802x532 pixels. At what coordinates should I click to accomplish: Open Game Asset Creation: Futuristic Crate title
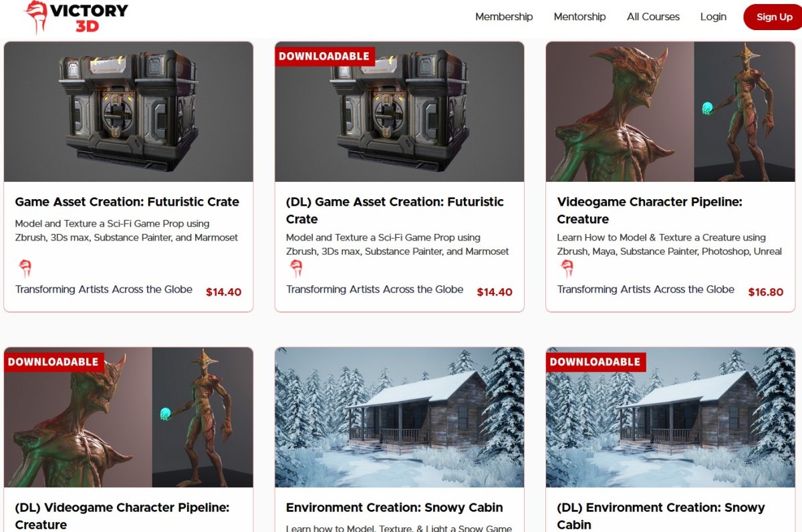(x=127, y=202)
